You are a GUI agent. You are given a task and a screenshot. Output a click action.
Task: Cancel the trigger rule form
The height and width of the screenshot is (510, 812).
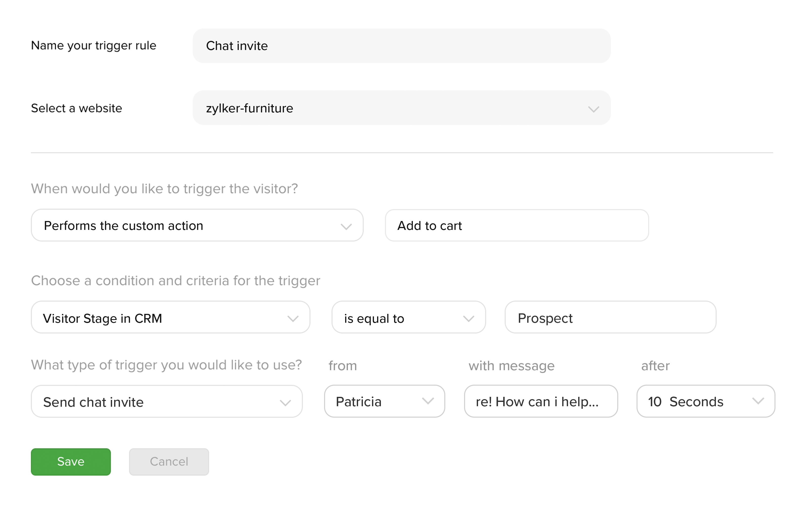tap(169, 462)
